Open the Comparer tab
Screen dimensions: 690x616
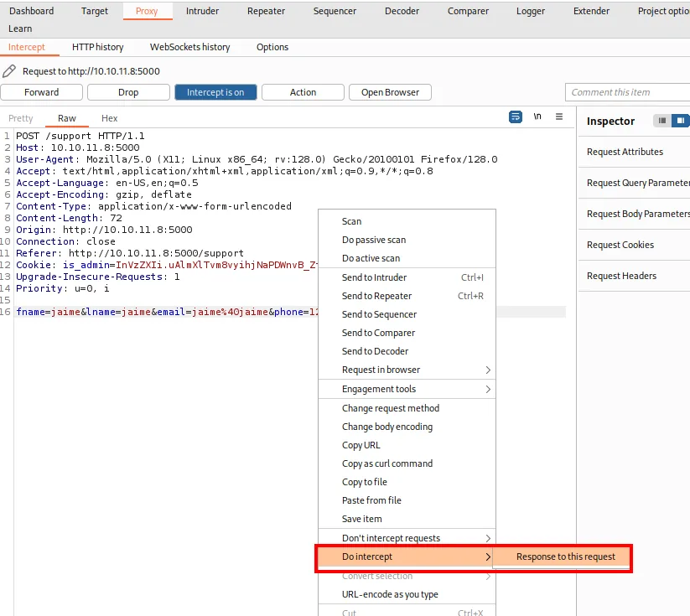point(468,11)
